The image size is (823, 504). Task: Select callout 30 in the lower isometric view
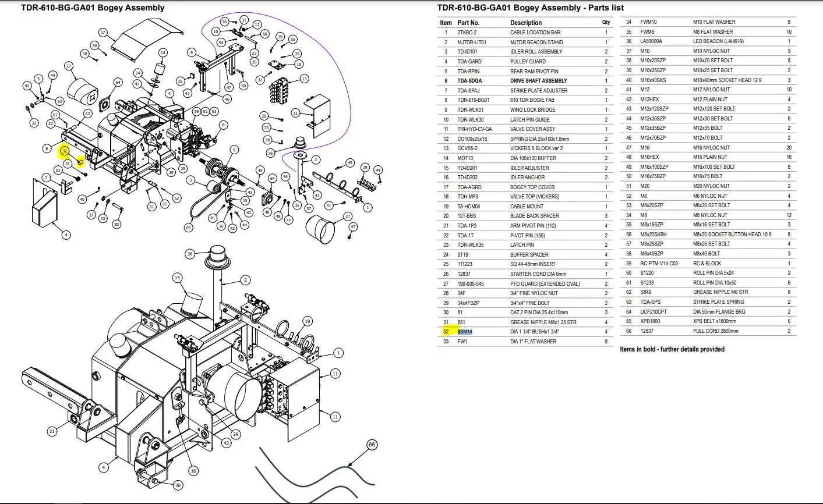pyautogui.click(x=178, y=485)
